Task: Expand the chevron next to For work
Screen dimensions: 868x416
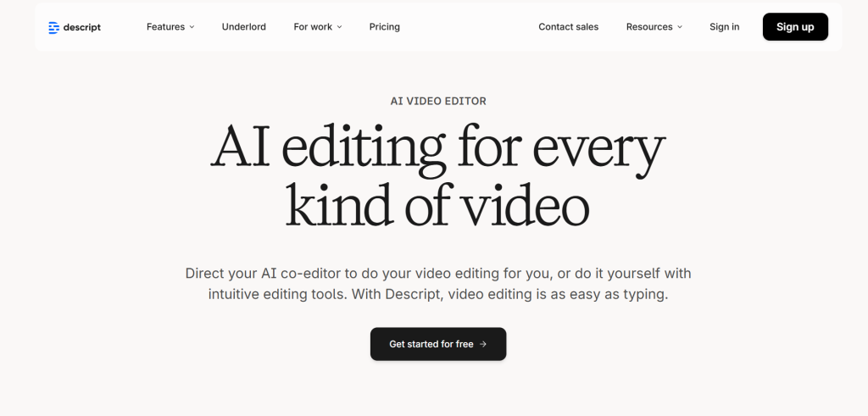Action: tap(340, 27)
